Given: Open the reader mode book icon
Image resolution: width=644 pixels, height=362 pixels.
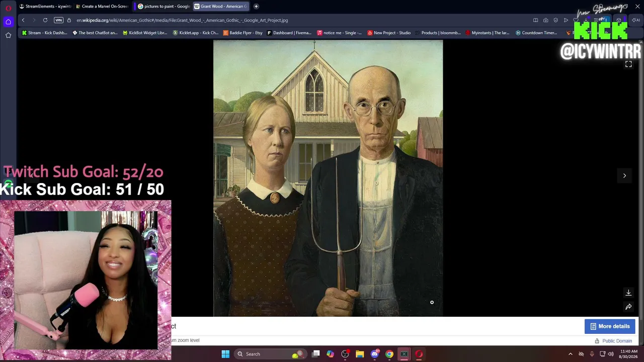Looking at the screenshot, I should (x=535, y=20).
